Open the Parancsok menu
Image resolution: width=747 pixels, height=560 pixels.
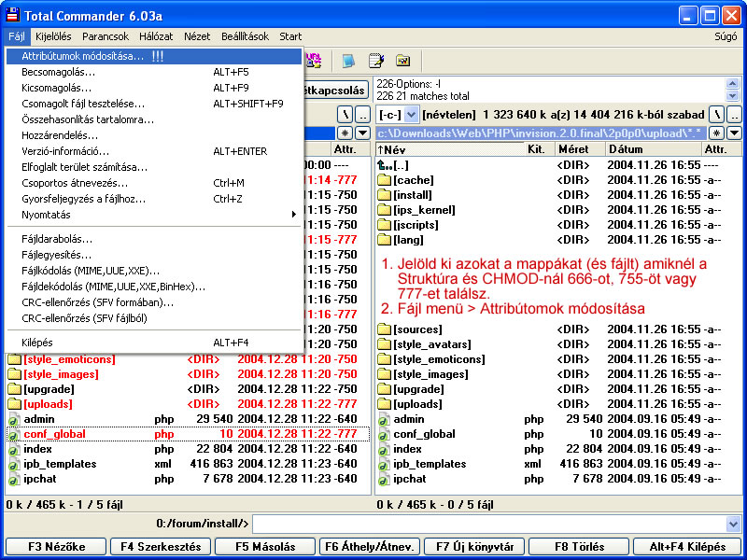(105, 36)
